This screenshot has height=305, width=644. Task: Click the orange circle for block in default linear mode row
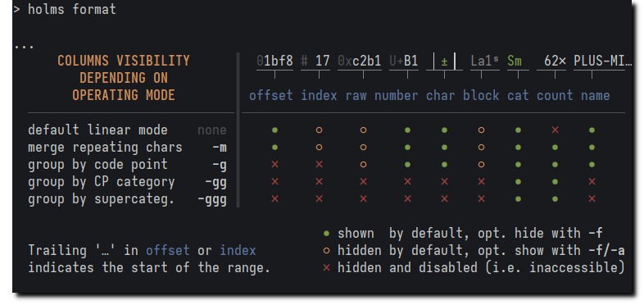coord(481,130)
